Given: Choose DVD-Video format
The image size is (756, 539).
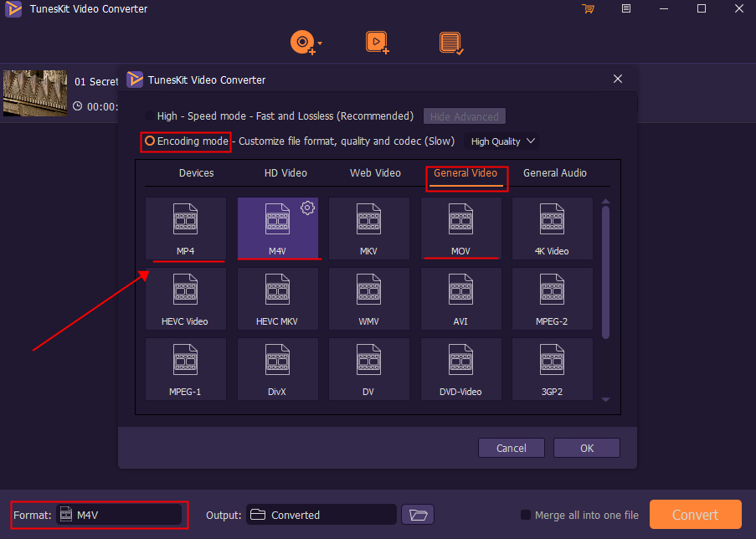Looking at the screenshot, I should [460, 369].
